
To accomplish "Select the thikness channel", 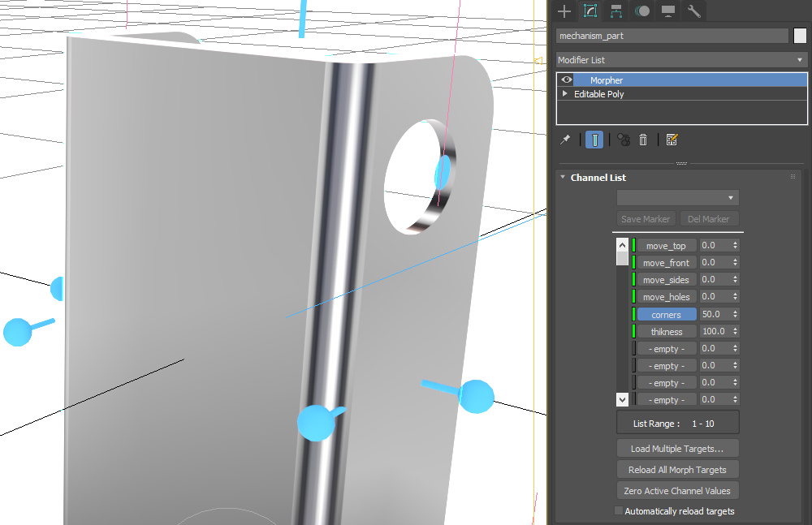I will tap(667, 331).
